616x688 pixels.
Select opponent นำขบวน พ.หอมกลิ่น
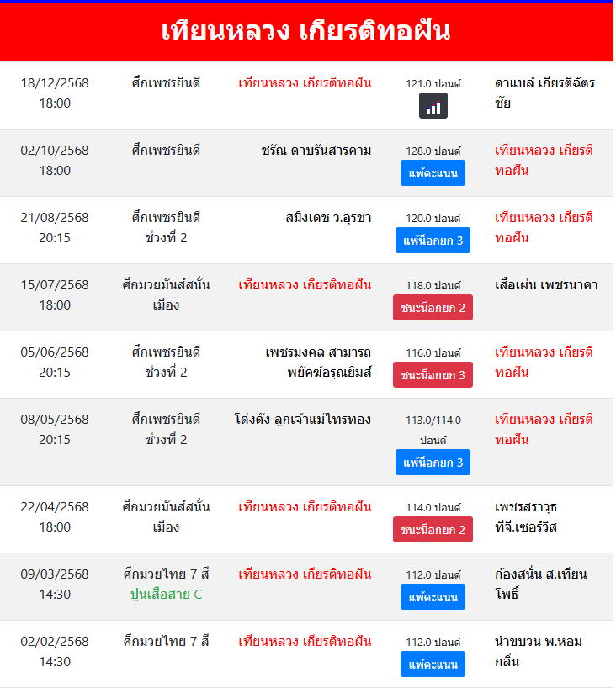[x=539, y=652]
